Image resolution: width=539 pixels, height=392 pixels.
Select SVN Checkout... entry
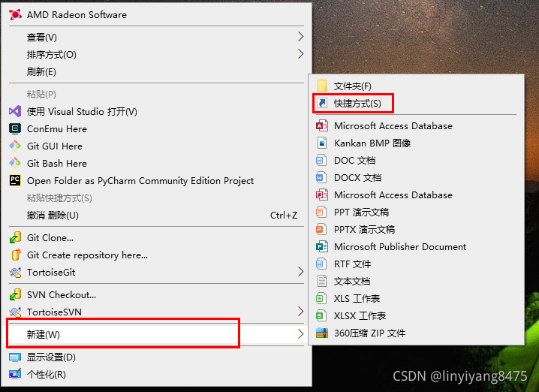pos(156,294)
